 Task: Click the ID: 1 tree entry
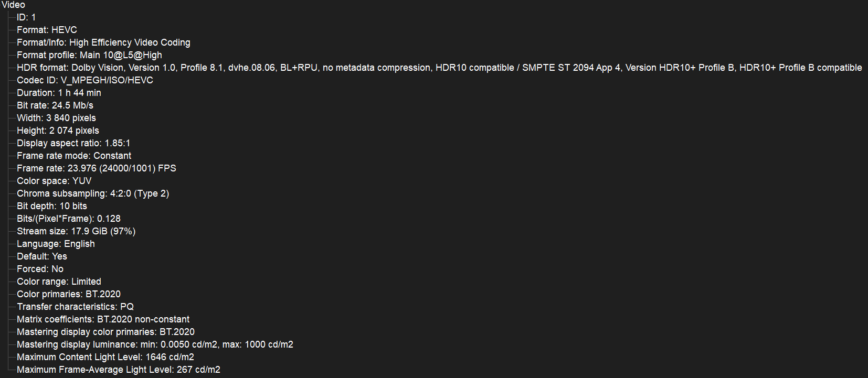pyautogui.click(x=26, y=17)
